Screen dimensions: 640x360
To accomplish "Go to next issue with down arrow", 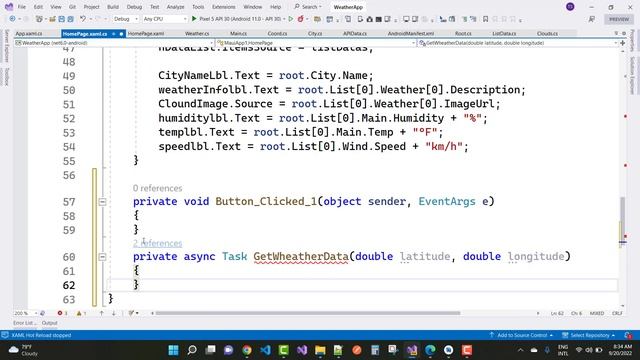I will tap(113, 313).
